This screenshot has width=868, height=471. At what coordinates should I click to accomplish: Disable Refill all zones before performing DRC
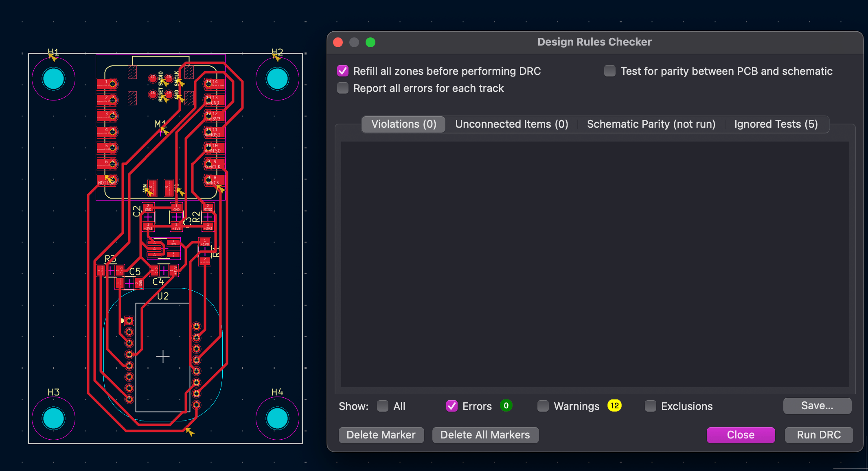pos(342,71)
